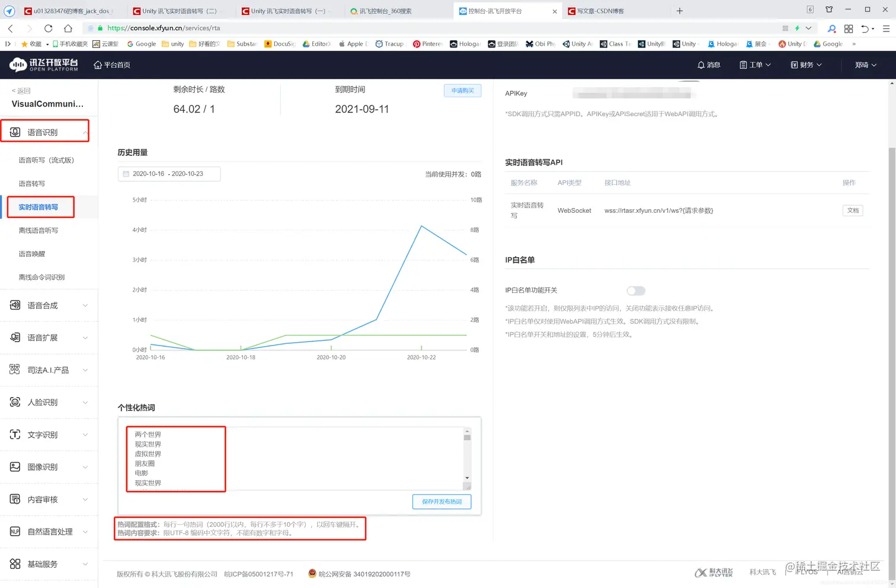896x588 pixels.
Task: Expand the 文字识别 section chevron
Action: click(x=85, y=434)
